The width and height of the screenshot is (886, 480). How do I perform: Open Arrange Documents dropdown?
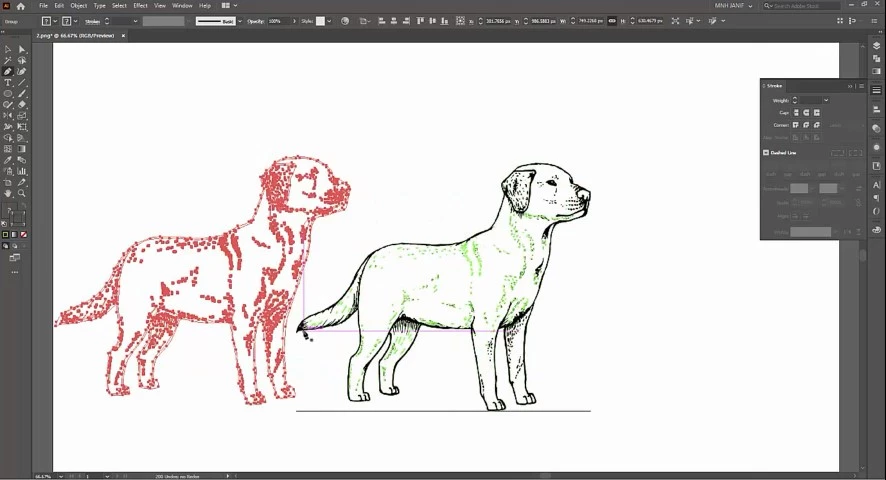pyautogui.click(x=229, y=6)
